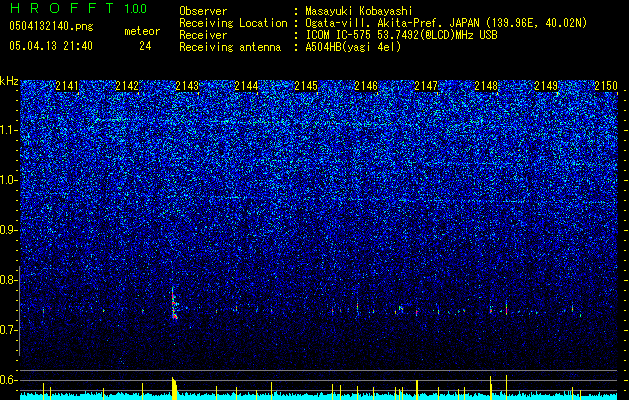Image resolution: width=629 pixels, height=400 pixels.
Task: Click the 0.6 kHz axis label
Action: click(x=9, y=380)
